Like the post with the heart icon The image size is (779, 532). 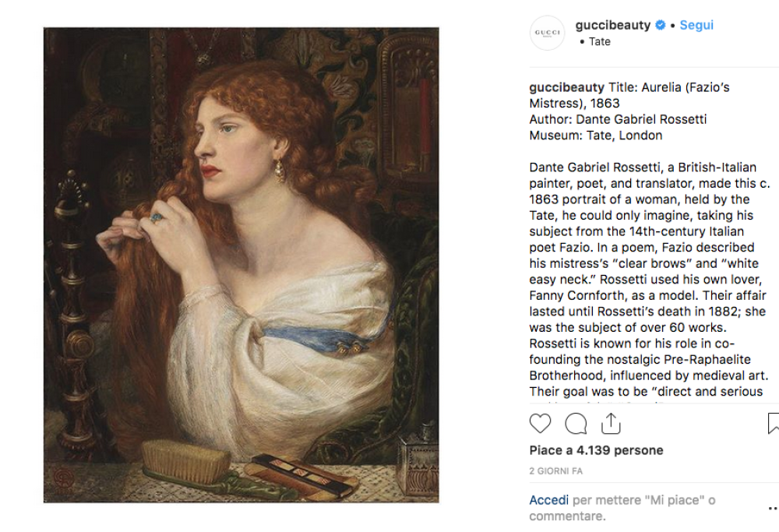[x=540, y=425]
